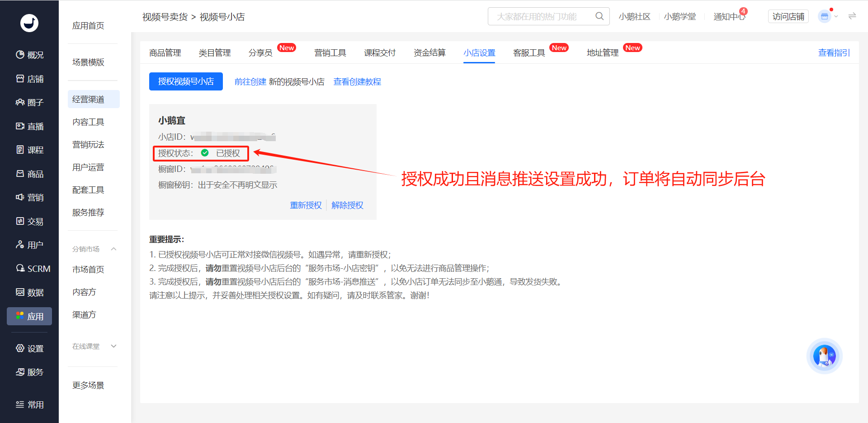Screen dimensions: 868x423
Task: Go to 交易 in the sidebar
Action: click(x=29, y=221)
